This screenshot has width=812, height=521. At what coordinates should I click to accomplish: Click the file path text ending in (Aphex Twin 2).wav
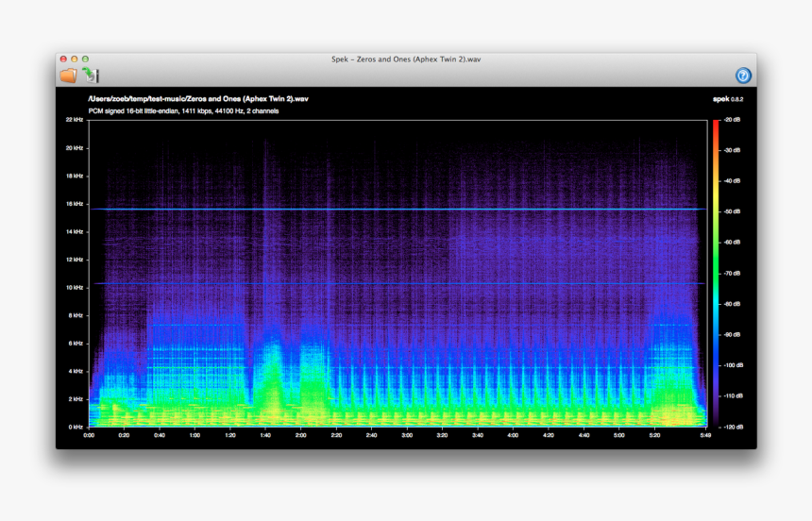(198, 98)
